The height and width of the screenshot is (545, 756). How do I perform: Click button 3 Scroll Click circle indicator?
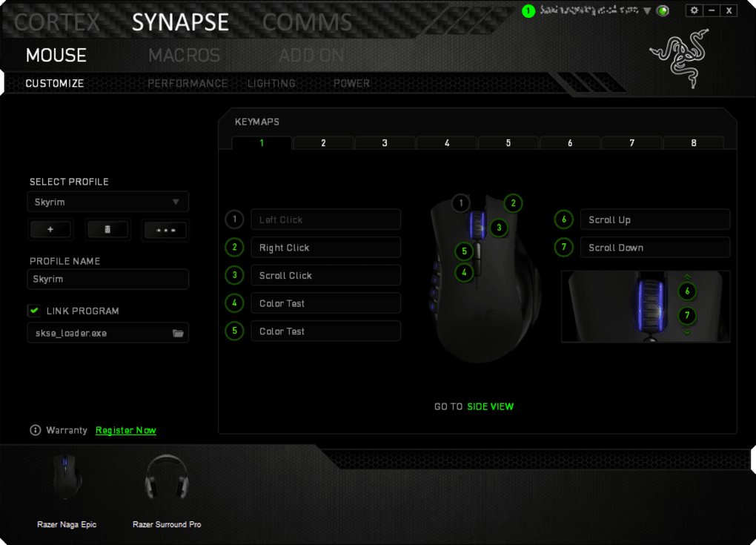click(234, 275)
